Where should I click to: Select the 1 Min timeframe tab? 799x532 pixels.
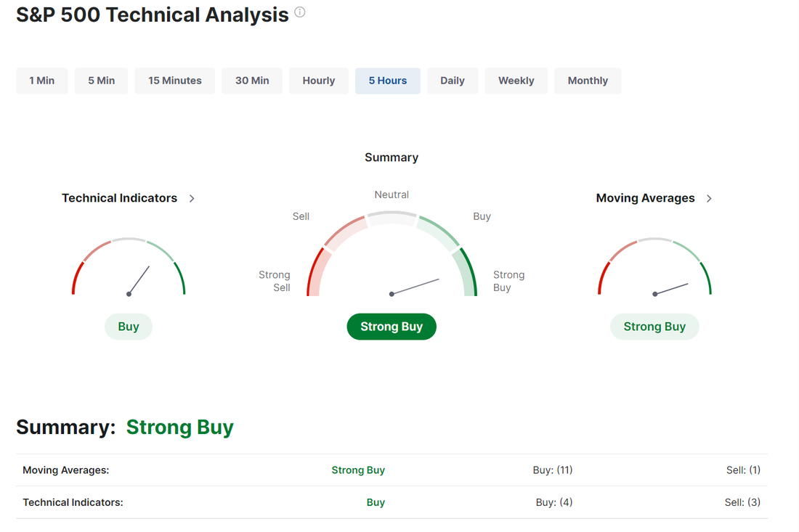[42, 81]
